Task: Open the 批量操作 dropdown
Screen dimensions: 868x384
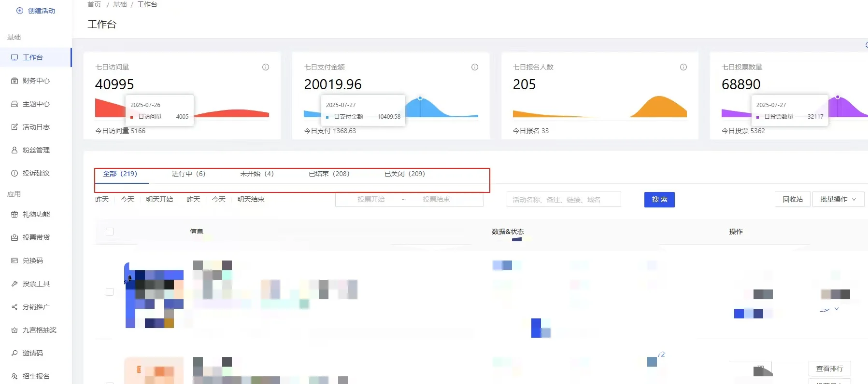Action: [x=839, y=199]
